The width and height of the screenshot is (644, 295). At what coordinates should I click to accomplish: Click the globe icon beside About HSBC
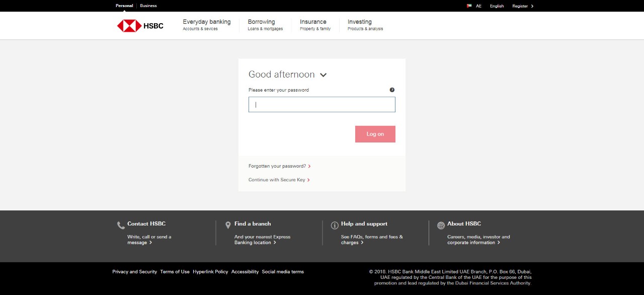[x=441, y=226]
